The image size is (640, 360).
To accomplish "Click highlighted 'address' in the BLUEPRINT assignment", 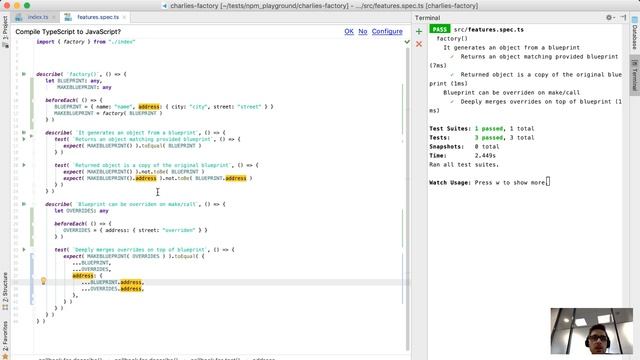I will [149, 107].
